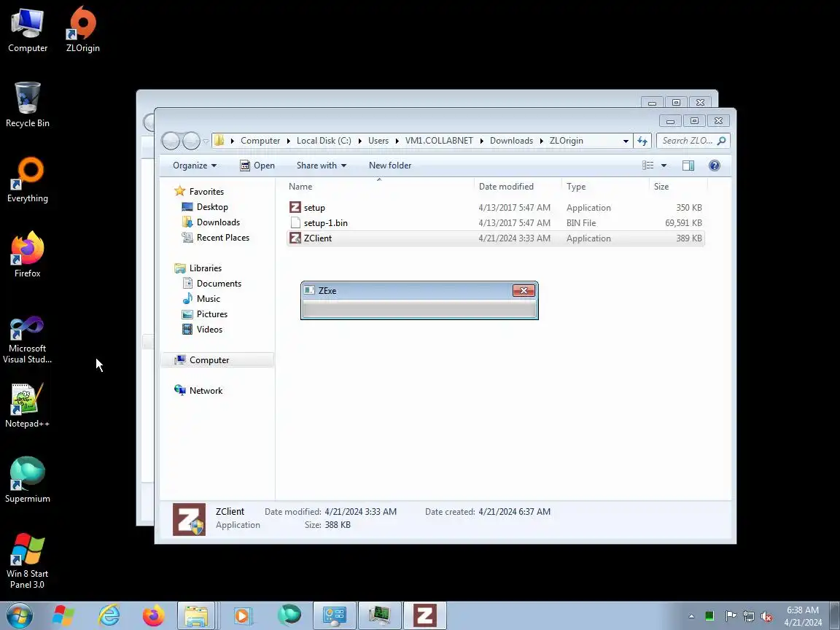
Task: Toggle the preview pane button
Action: point(688,166)
